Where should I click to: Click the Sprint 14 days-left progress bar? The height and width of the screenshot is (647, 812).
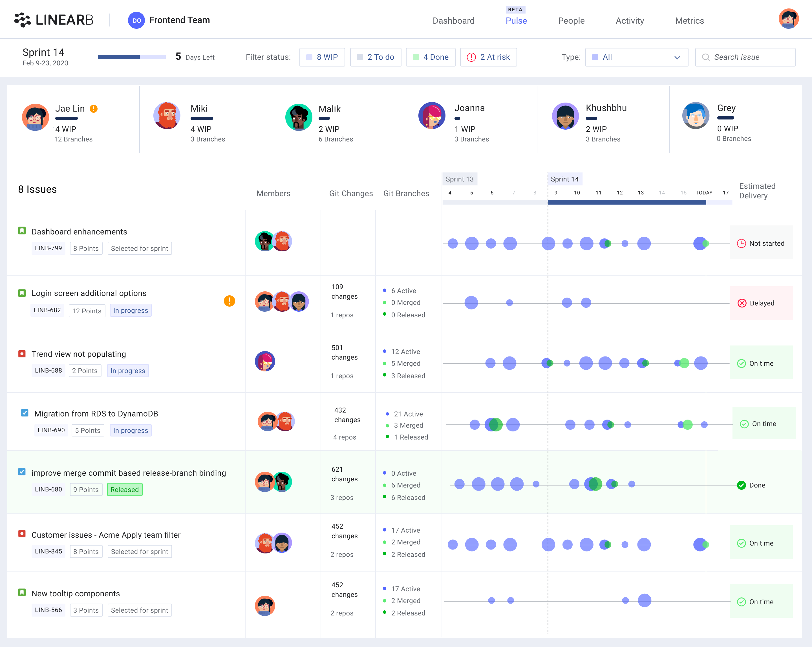pyautogui.click(x=132, y=57)
